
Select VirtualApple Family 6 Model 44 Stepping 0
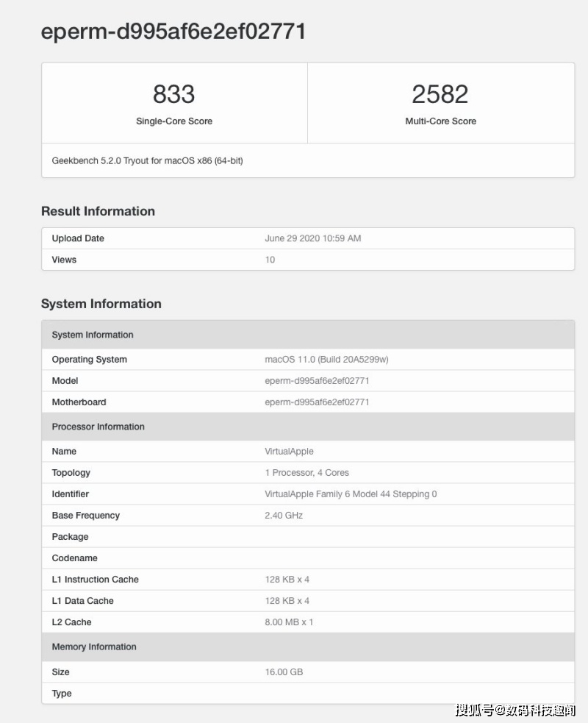(x=351, y=494)
